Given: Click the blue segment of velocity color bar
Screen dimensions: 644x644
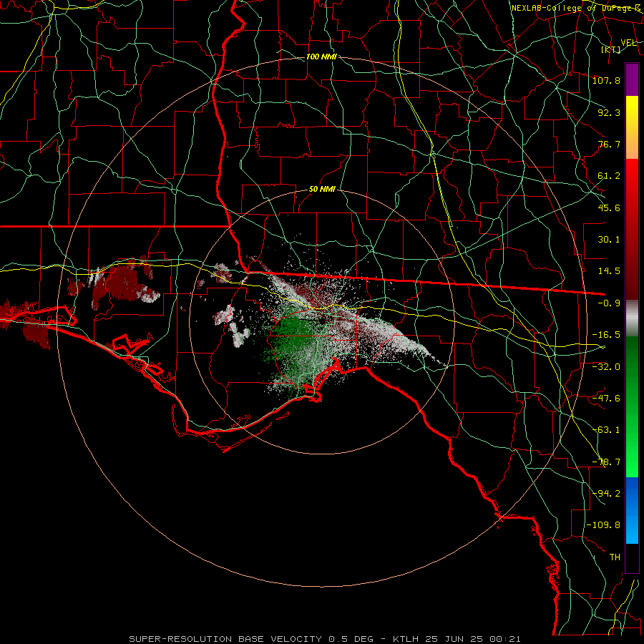Looking at the screenshot, I should [x=632, y=510].
